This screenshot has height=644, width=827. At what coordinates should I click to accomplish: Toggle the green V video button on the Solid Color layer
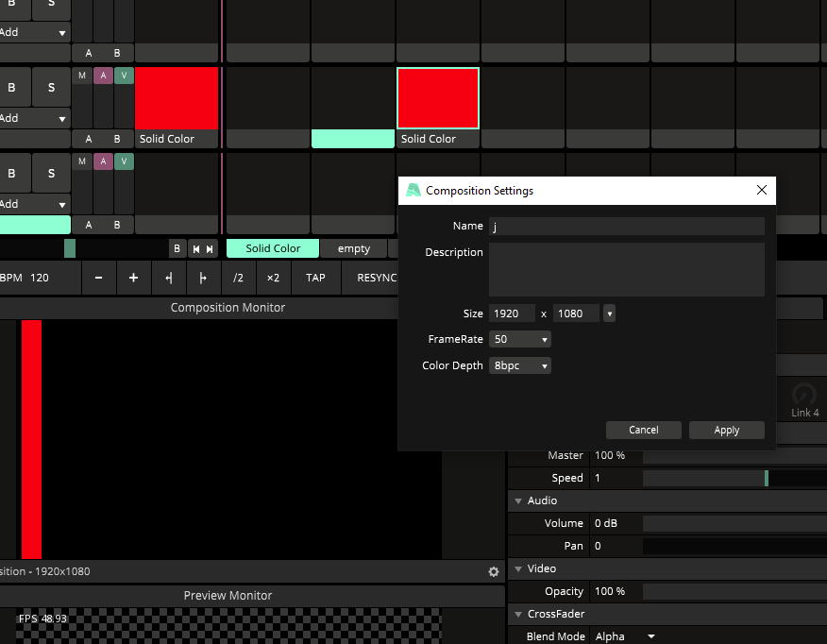pyautogui.click(x=124, y=76)
